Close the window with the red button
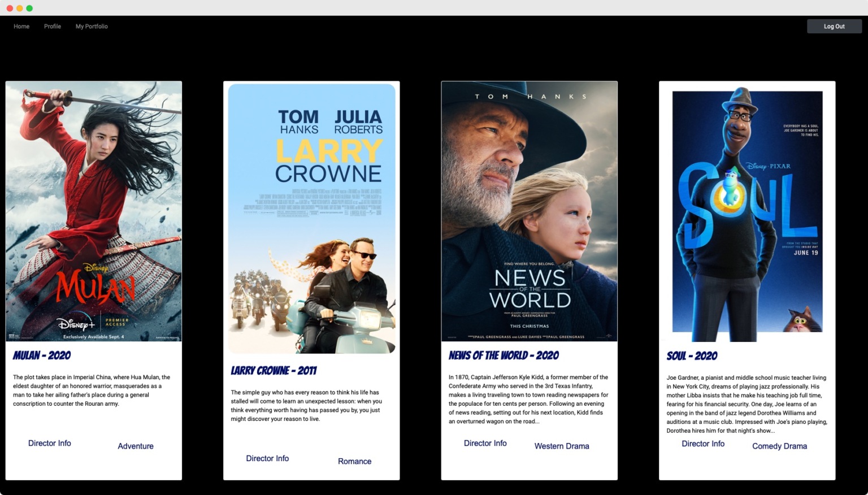Image resolution: width=868 pixels, height=495 pixels. tap(10, 8)
